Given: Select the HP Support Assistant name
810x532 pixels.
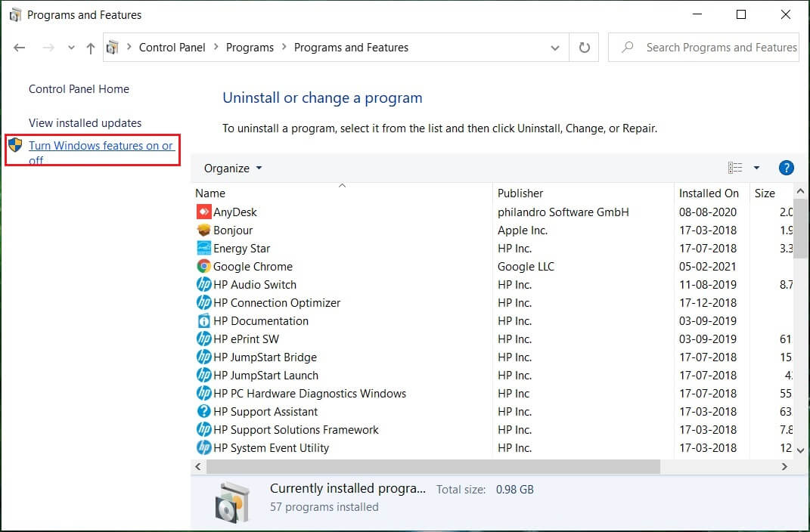Looking at the screenshot, I should click(265, 412).
